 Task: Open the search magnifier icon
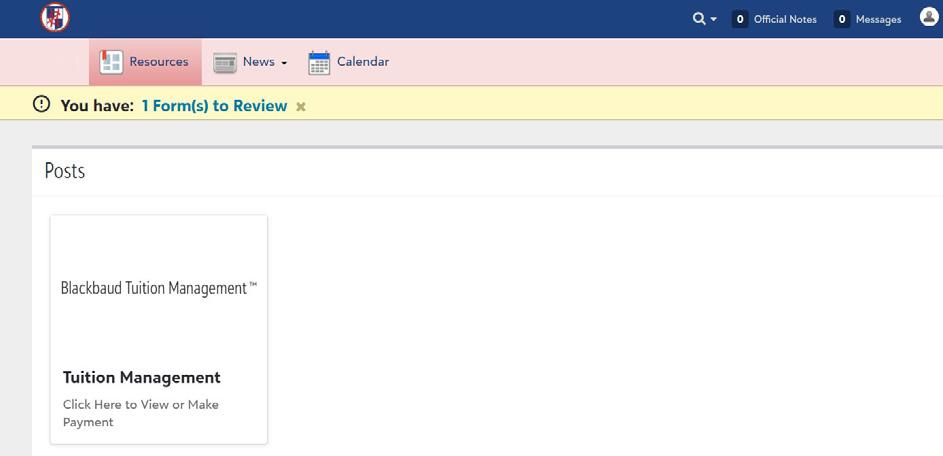pos(698,19)
